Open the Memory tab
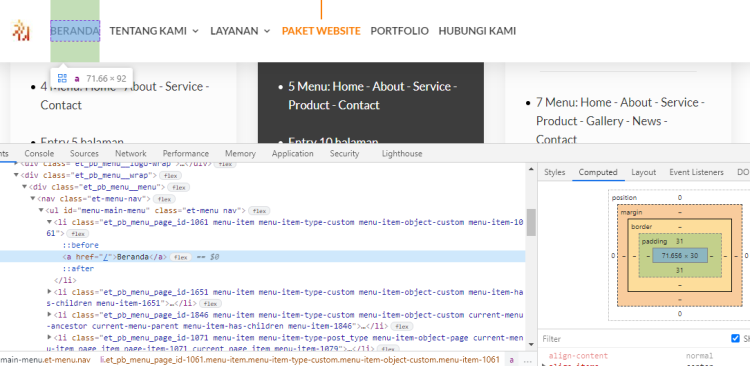 240,154
